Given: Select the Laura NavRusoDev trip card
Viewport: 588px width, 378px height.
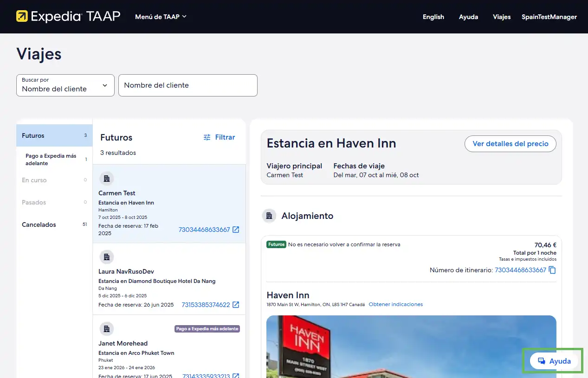Looking at the screenshot, I should point(169,279).
